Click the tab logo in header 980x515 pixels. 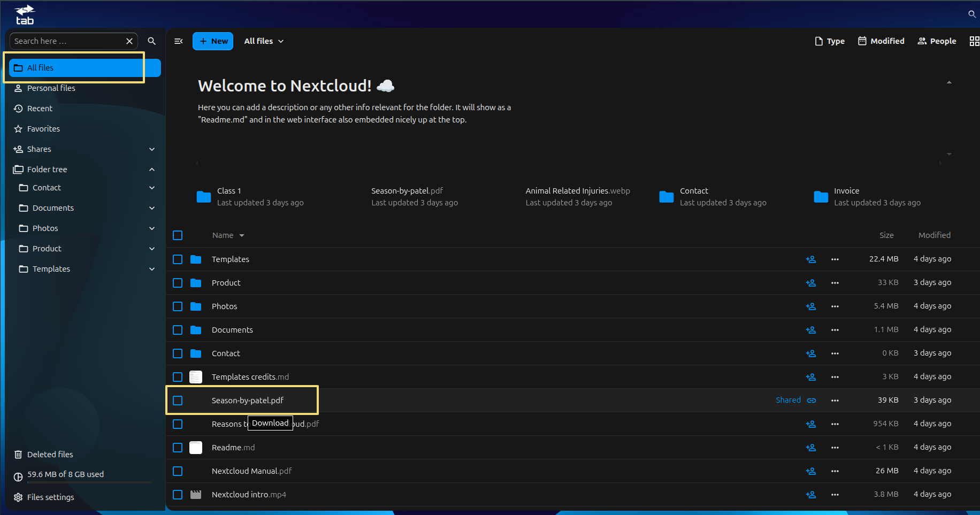tap(25, 15)
